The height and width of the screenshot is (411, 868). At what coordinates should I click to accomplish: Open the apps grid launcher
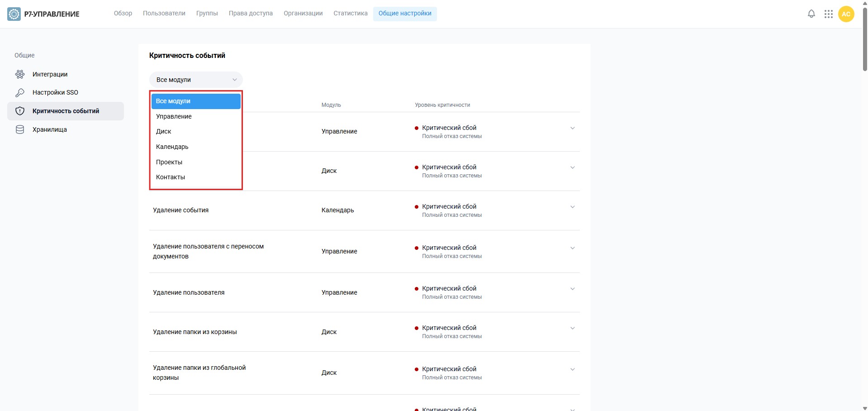[829, 14]
